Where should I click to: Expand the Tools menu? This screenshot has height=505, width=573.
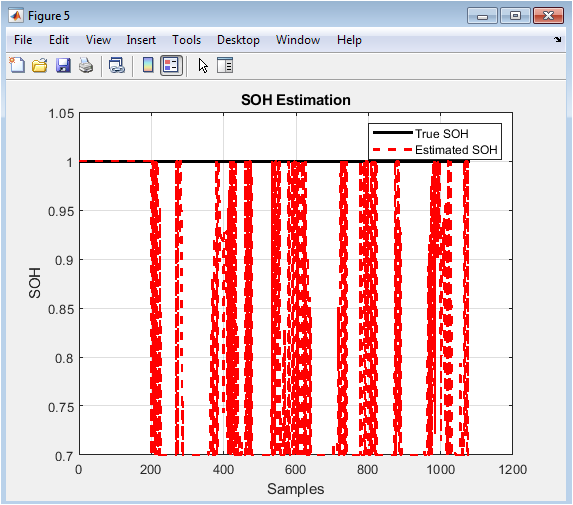point(186,40)
